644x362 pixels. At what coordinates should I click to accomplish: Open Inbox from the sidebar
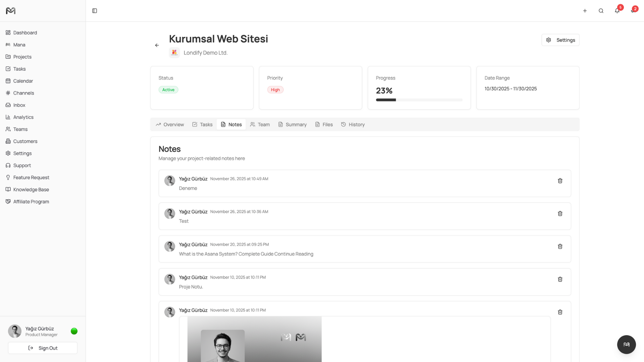(19, 105)
